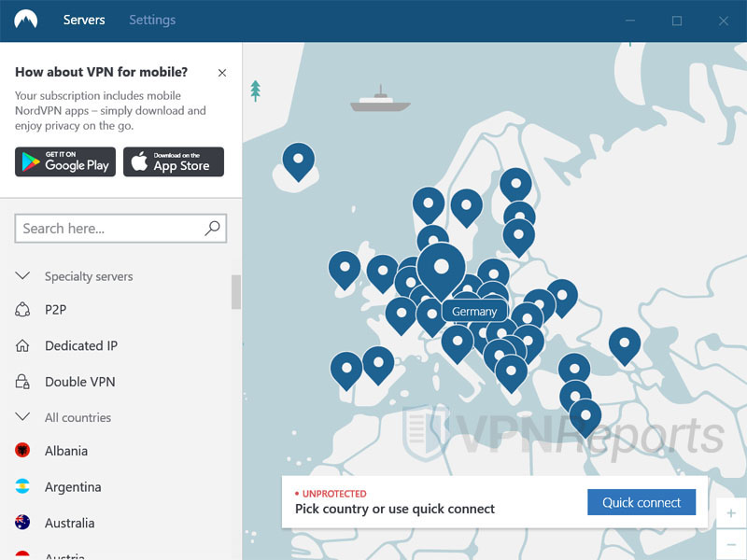Choose the Double VPN label
Screen dimensions: 747x560
(x=80, y=382)
